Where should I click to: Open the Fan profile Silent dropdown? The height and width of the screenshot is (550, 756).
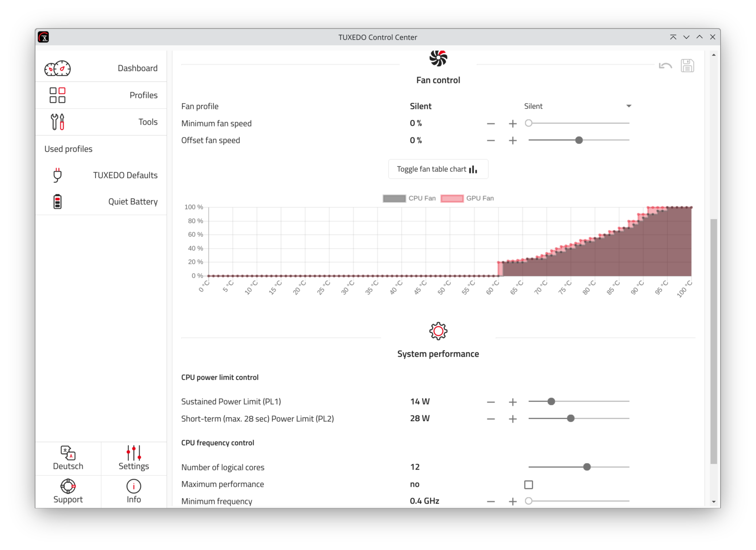click(577, 106)
